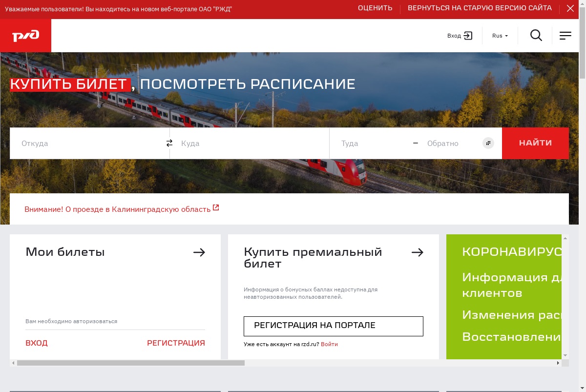This screenshot has width=586, height=392.
Task: Click the cards scrollbar right arrow
Action: tap(558, 363)
